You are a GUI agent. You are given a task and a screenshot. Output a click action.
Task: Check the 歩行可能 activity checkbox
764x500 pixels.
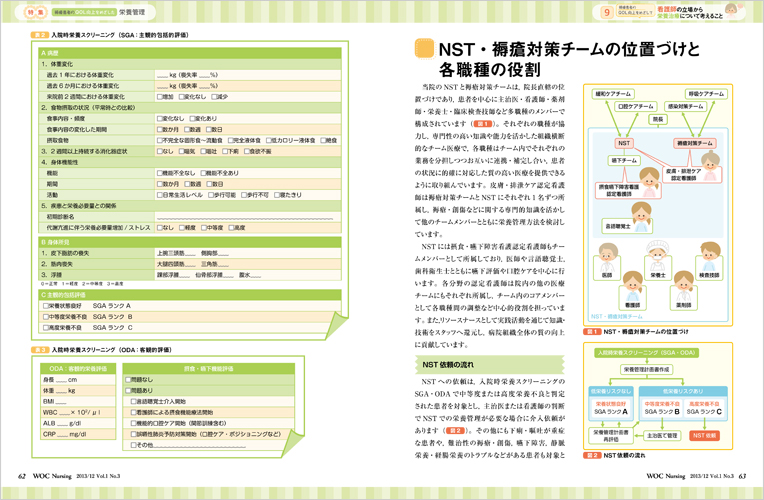(211, 195)
